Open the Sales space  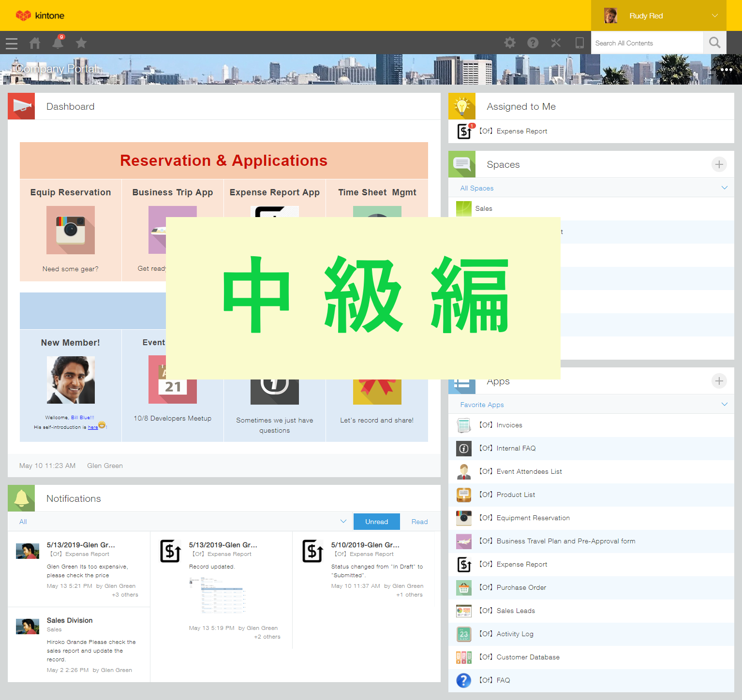(x=484, y=209)
